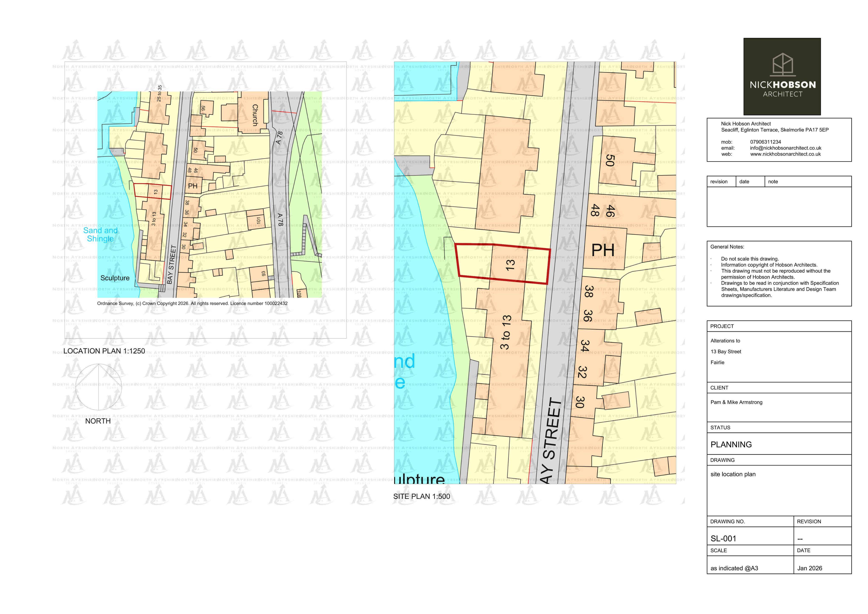Select the 'site location plan' drawing title
Screen dimensions: 868x614
(x=733, y=474)
